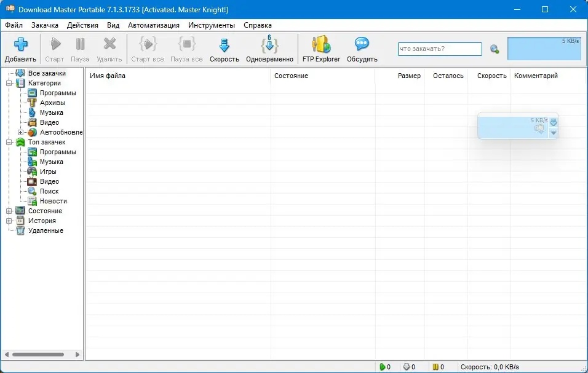Open the Автоматизация menu

[153, 25]
